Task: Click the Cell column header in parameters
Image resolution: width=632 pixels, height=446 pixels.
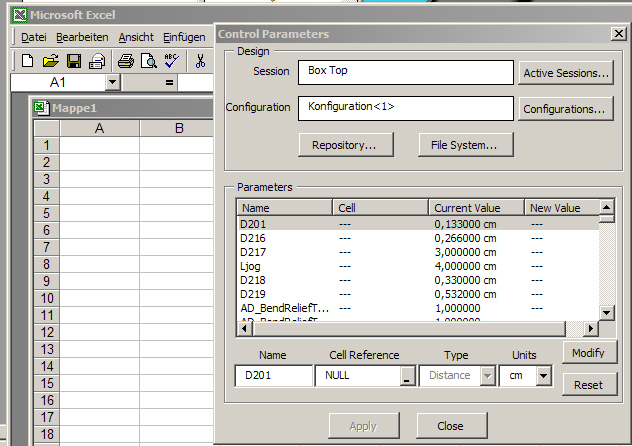Action: (380, 207)
